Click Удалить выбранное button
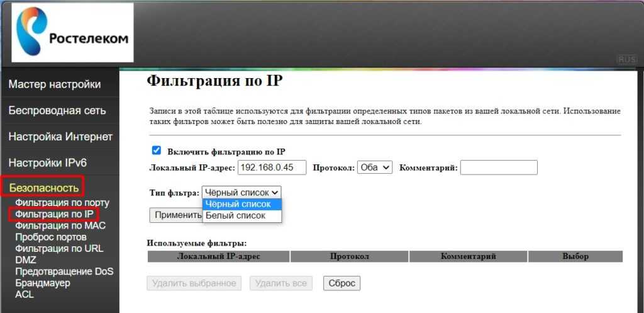This screenshot has width=644, height=313. point(194,283)
